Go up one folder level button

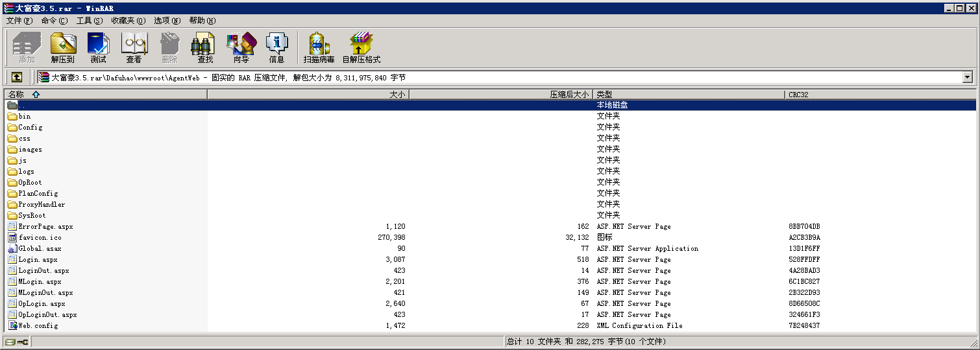tap(17, 77)
